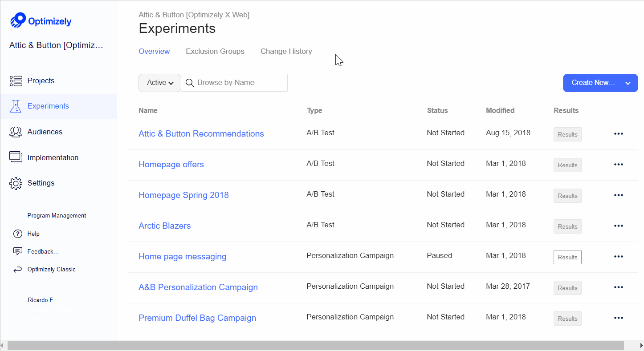644x351 pixels.
Task: View Results for Home page messaging
Action: 567,257
